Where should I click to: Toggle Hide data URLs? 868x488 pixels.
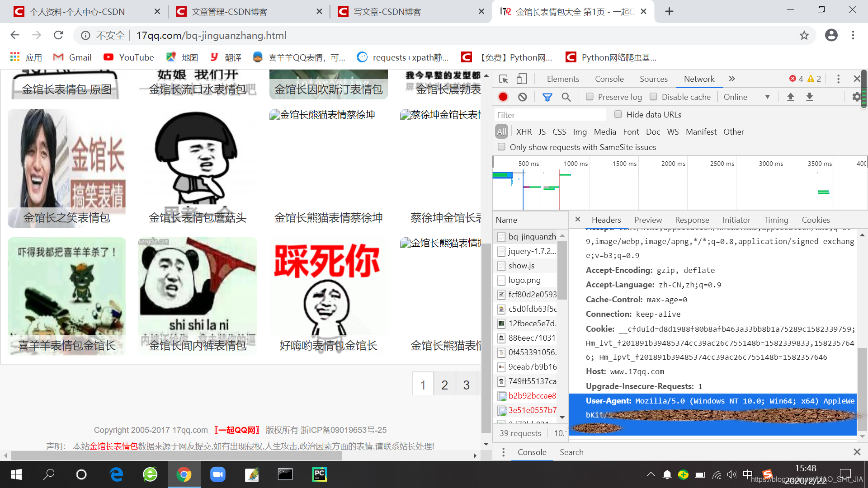618,114
